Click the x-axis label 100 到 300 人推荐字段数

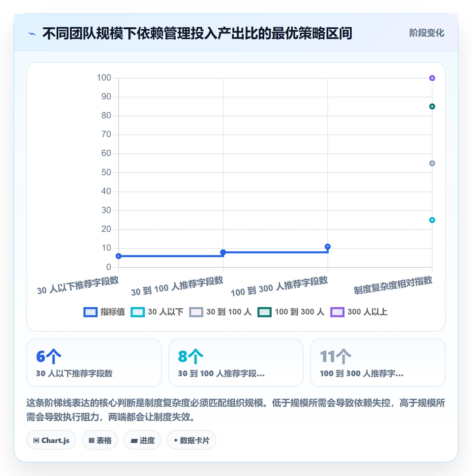[x=279, y=287]
